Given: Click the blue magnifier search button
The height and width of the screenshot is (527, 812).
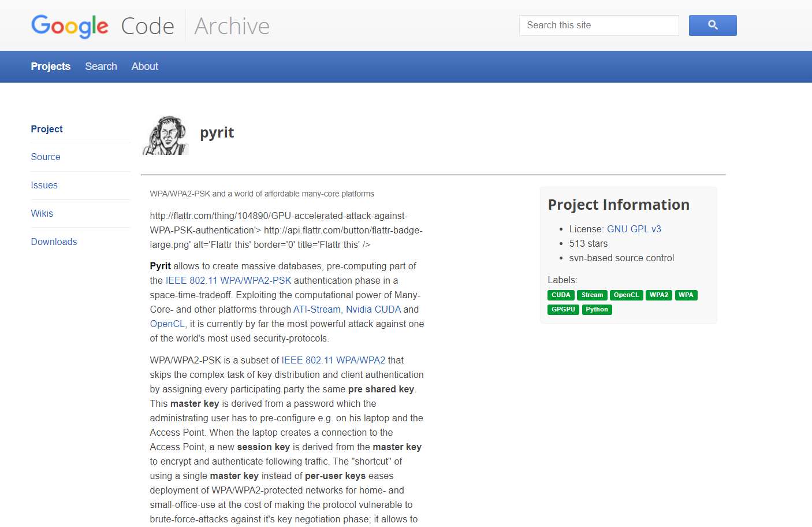Looking at the screenshot, I should (x=712, y=25).
